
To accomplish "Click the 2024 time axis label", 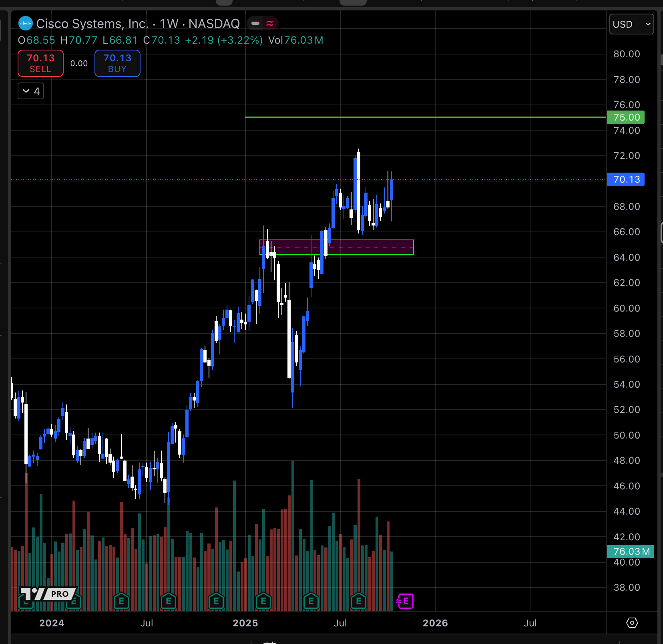I will 52,623.
